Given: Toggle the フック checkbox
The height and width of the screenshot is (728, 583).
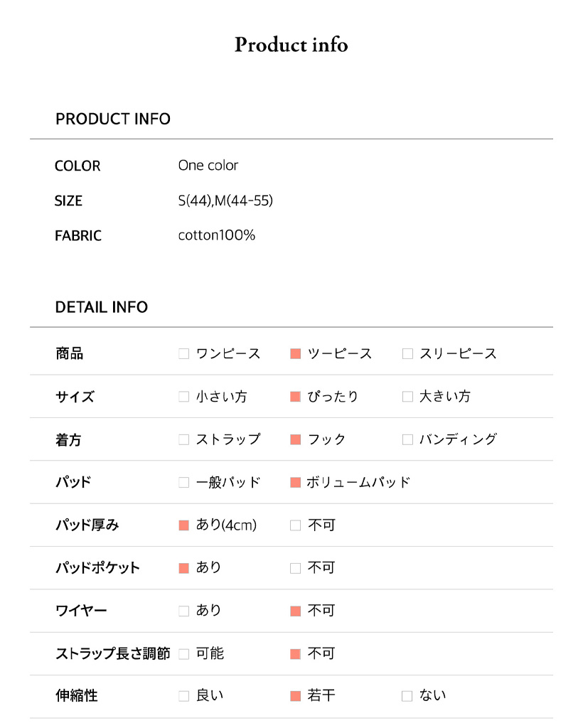Looking at the screenshot, I should 296,439.
